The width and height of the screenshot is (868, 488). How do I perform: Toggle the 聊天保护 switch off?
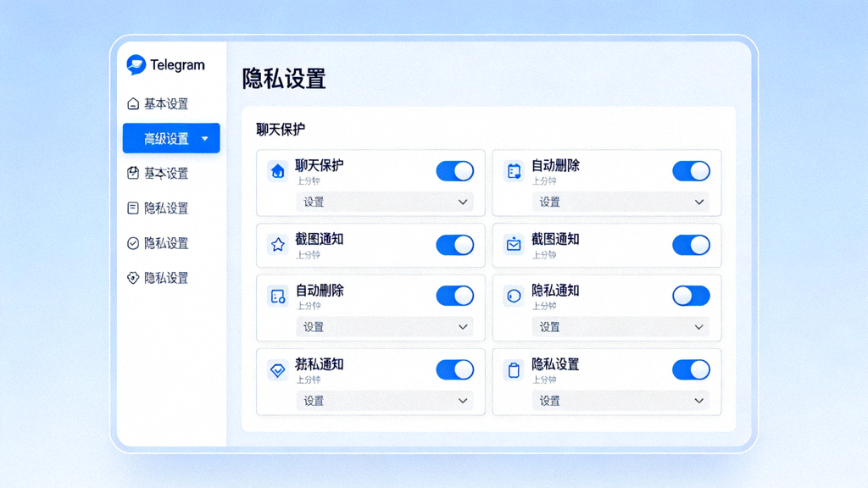pos(454,171)
